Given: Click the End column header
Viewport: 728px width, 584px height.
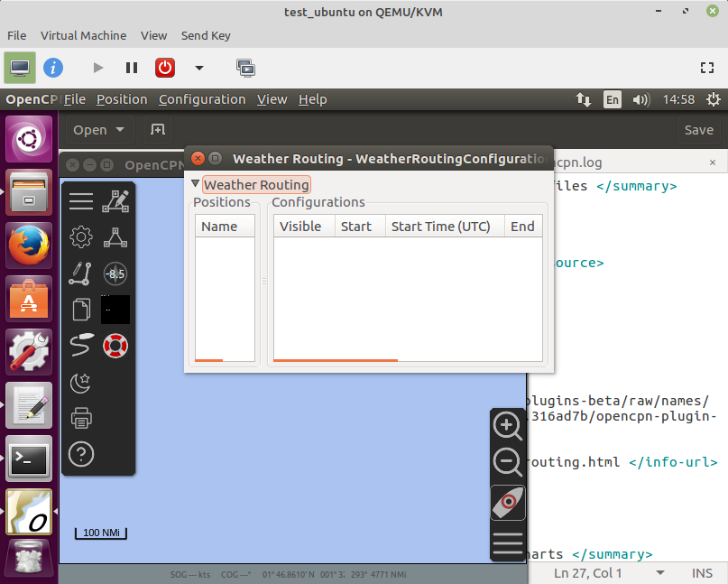Looking at the screenshot, I should coord(523,227).
